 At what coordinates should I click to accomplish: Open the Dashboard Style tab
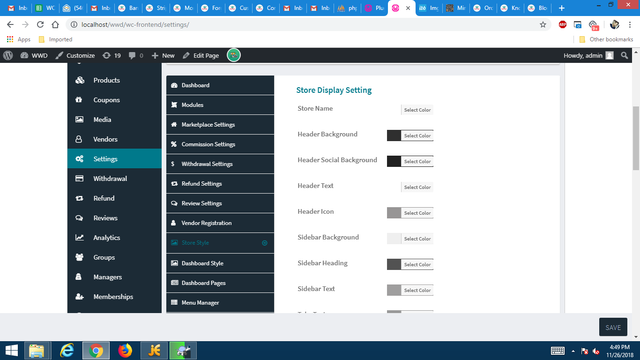tap(220, 263)
